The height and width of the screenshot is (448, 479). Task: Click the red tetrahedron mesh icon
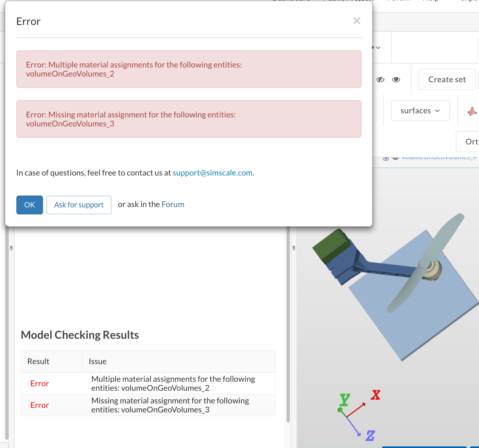tap(472, 111)
